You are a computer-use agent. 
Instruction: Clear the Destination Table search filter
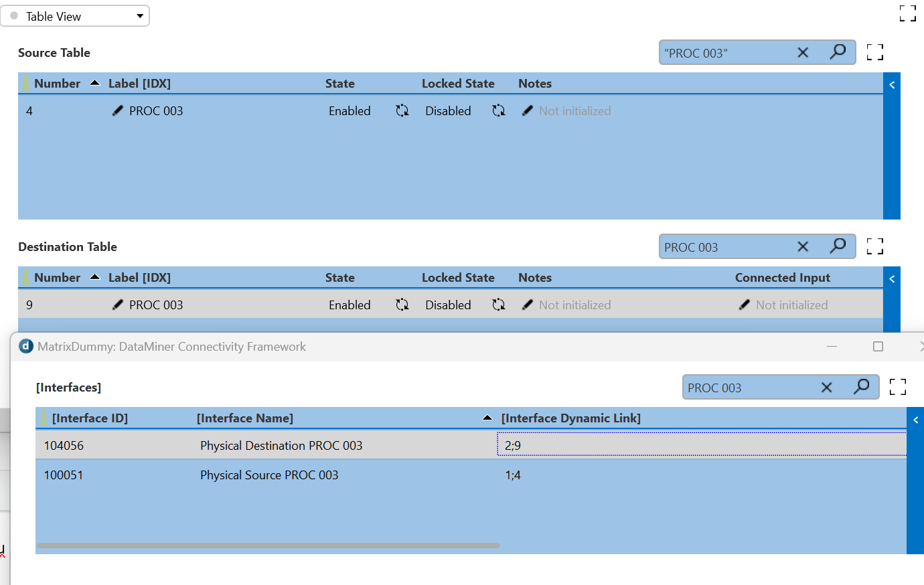(x=803, y=246)
